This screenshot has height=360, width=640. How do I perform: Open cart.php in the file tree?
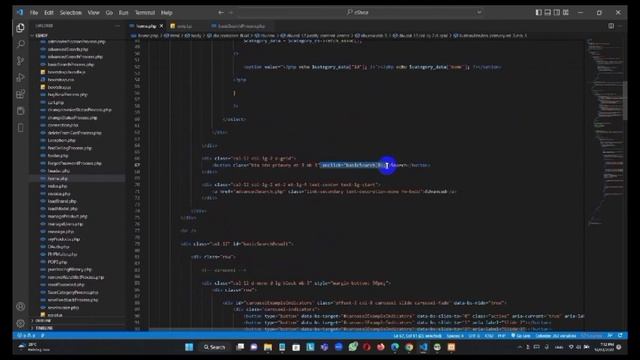(56, 102)
